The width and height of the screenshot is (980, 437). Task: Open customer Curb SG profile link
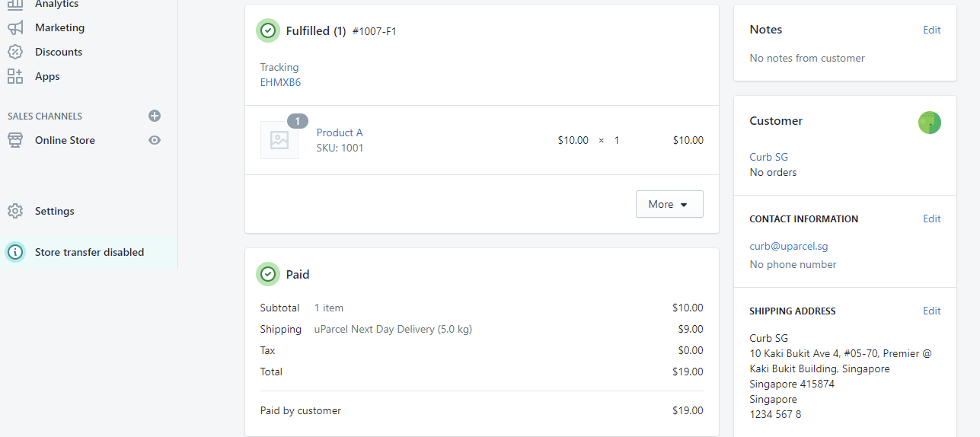coord(768,157)
